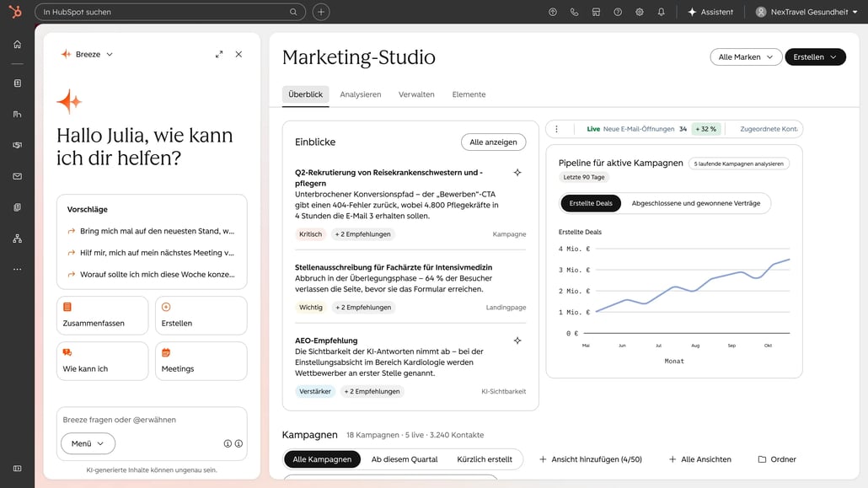
Task: Click the Meetings card
Action: 201,361
